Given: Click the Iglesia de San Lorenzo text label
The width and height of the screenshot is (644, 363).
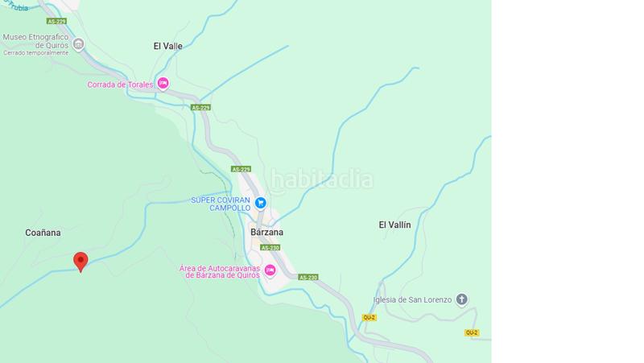Looking at the screenshot, I should click(412, 299).
